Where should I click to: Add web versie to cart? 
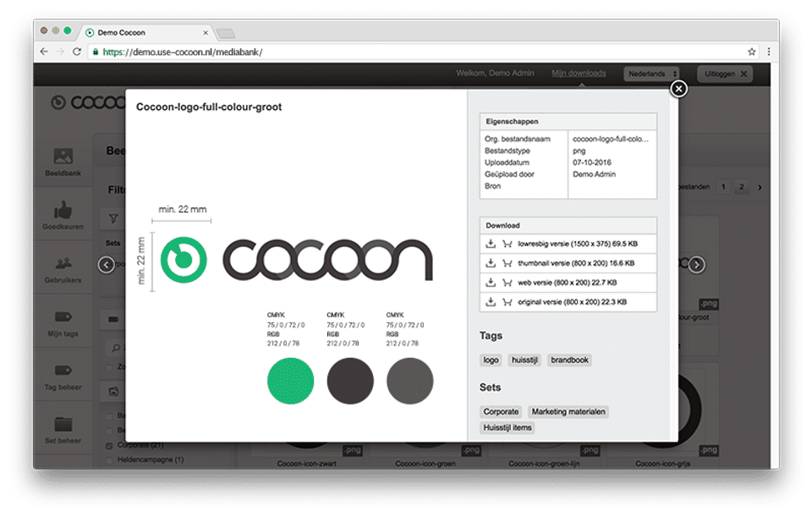[507, 283]
